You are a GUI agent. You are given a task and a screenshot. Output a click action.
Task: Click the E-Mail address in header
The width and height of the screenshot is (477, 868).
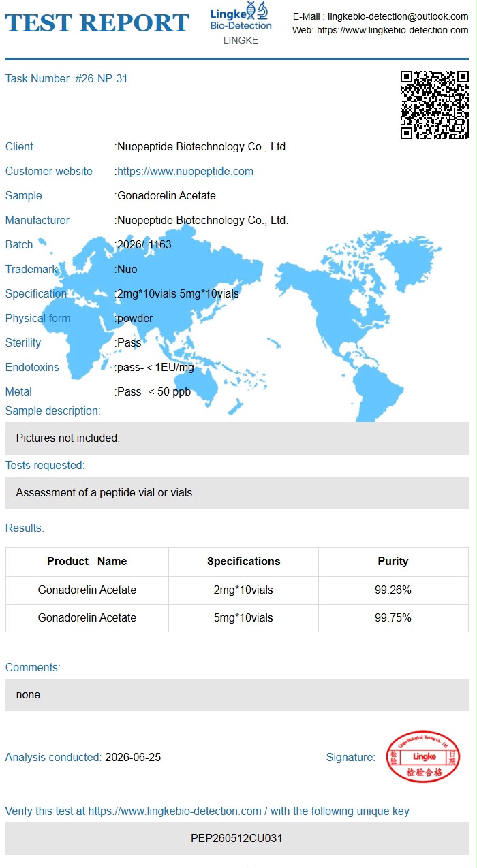pos(398,16)
